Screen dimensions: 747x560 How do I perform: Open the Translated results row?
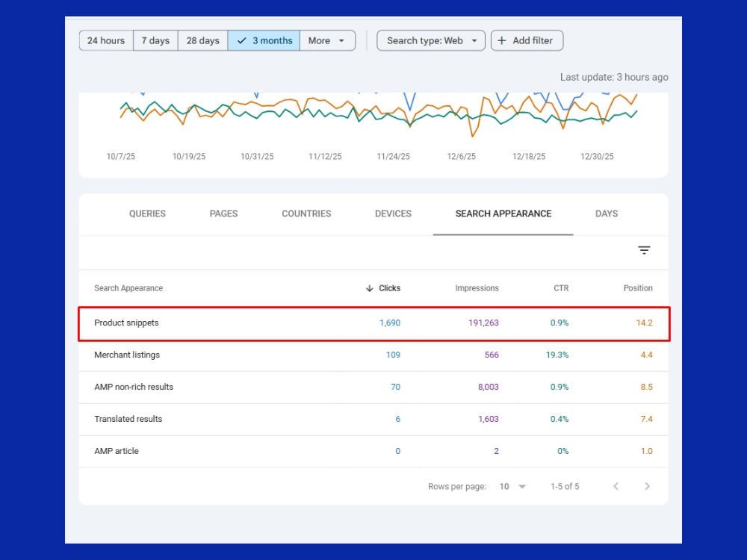(x=373, y=419)
